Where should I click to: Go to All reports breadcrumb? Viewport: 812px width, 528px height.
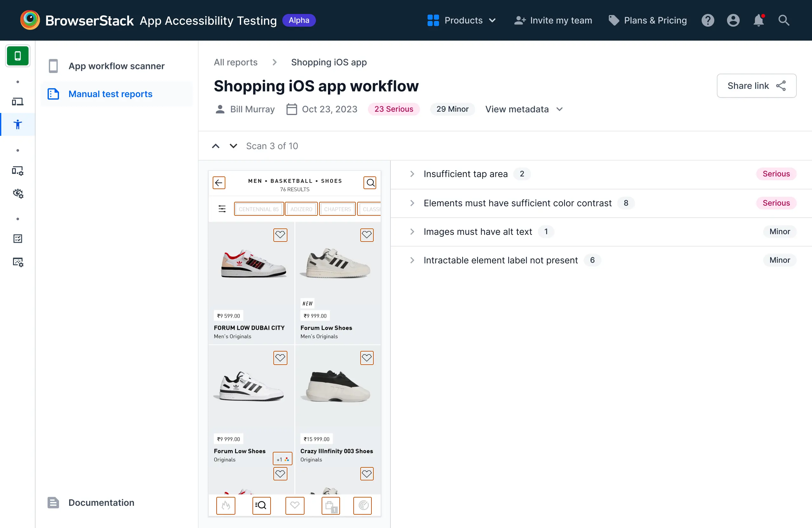[x=235, y=62]
